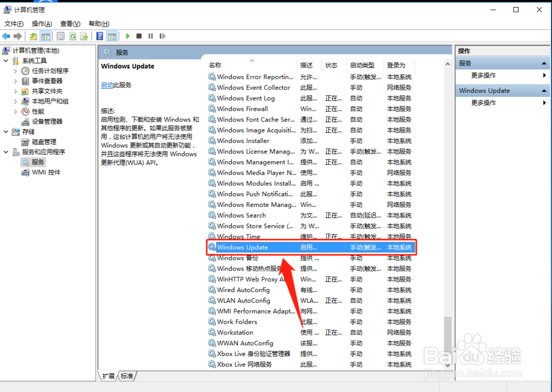Select the Windows Time service row

tap(311, 236)
